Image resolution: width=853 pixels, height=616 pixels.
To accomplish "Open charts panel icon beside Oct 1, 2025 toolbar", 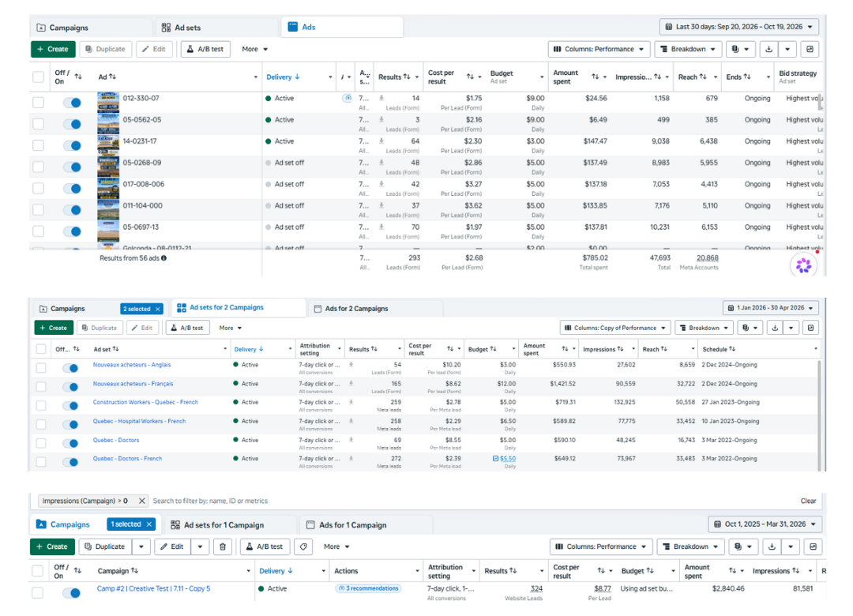I will [813, 547].
